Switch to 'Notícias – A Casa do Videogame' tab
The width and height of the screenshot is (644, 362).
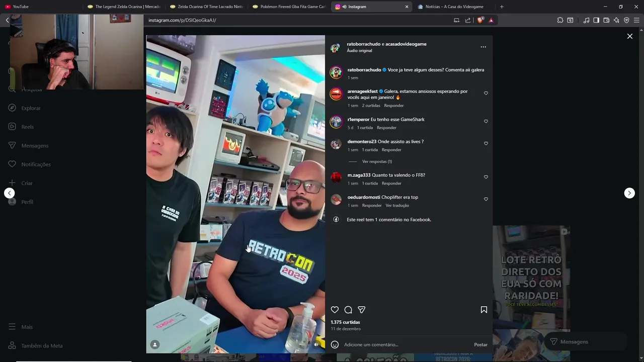click(x=454, y=7)
